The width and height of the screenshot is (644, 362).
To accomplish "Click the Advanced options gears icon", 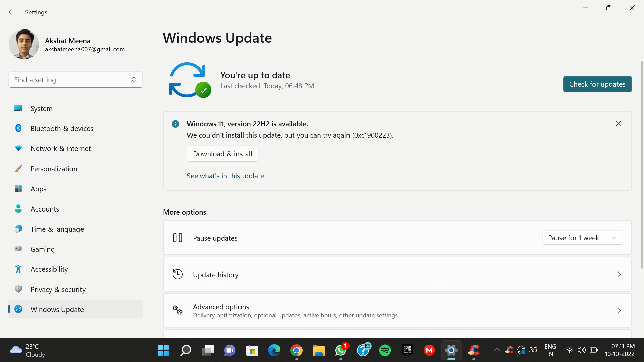I will click(178, 310).
